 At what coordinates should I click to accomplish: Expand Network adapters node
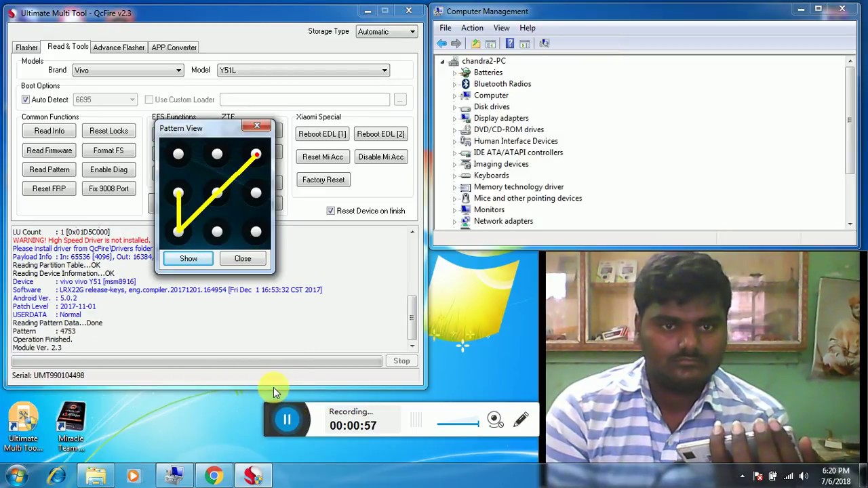[x=454, y=221]
